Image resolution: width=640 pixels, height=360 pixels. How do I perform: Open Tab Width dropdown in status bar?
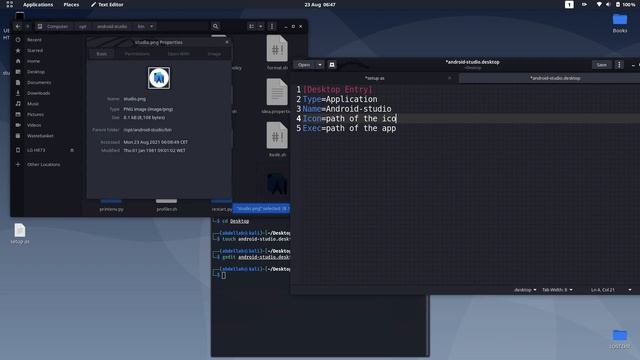click(x=557, y=290)
